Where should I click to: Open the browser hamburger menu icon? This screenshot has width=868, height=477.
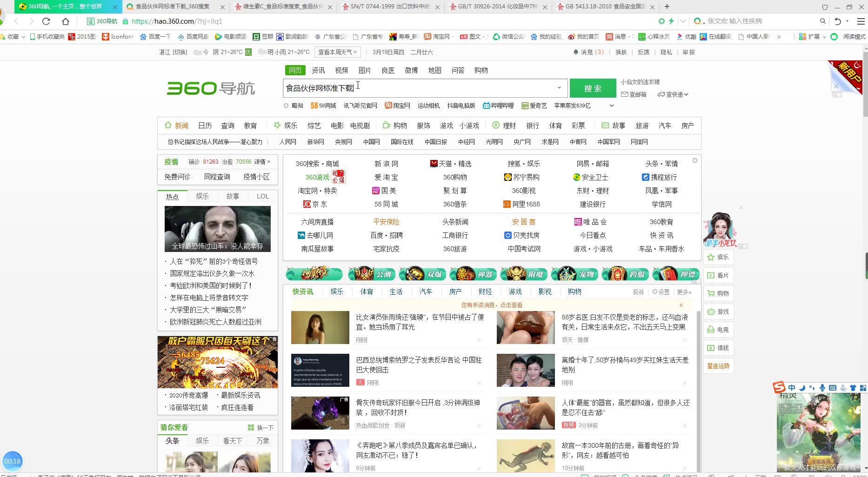tap(861, 21)
